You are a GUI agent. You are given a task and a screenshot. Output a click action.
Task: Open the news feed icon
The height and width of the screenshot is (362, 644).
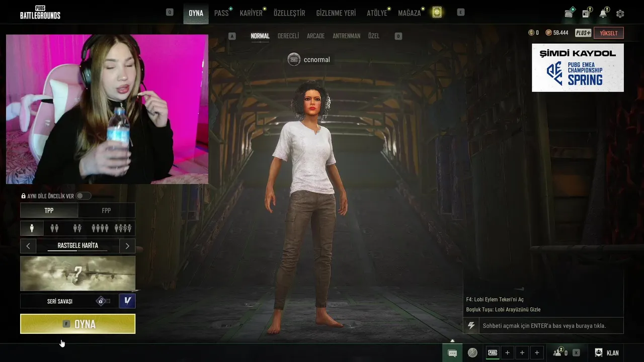point(587,13)
